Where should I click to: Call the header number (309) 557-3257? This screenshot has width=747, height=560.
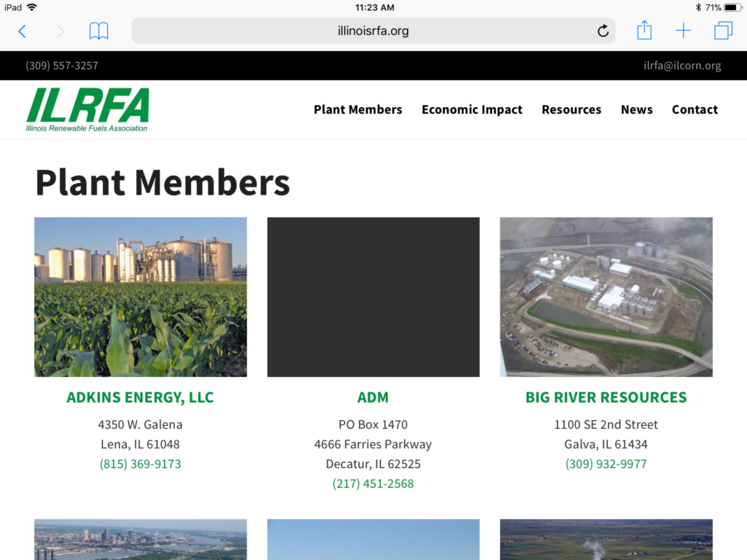pyautogui.click(x=62, y=66)
